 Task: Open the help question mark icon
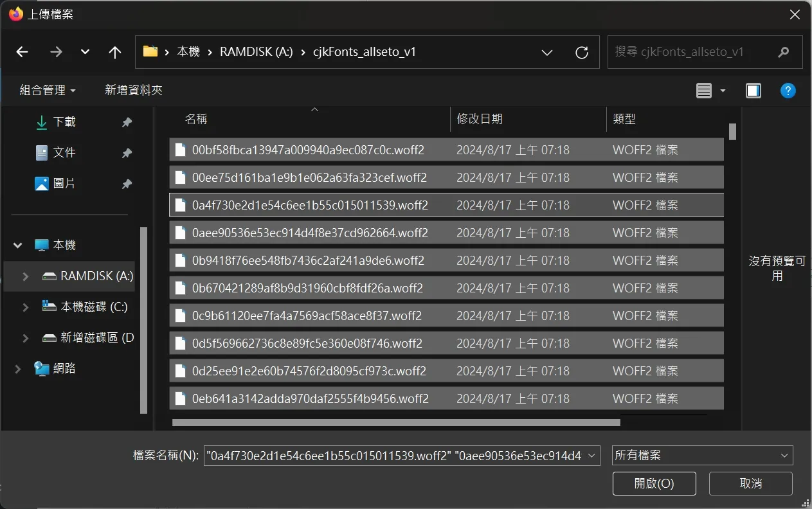788,91
